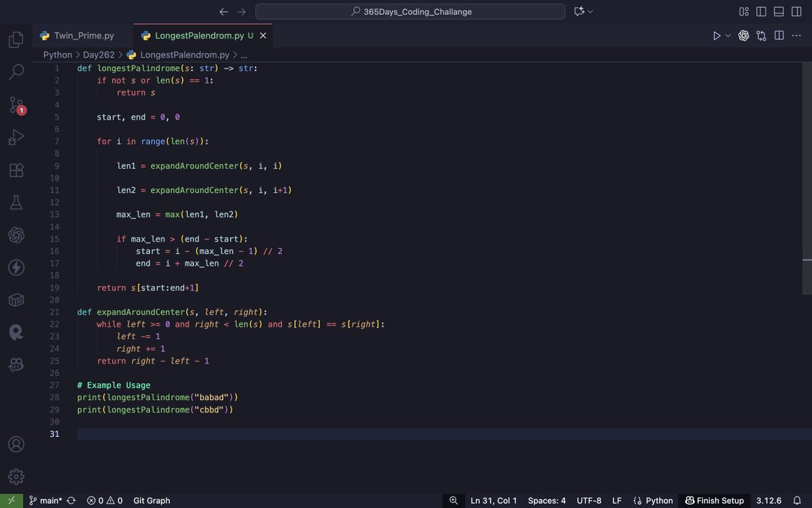Open the Run and Debug view
This screenshot has height=508, width=812.
pos(16,137)
